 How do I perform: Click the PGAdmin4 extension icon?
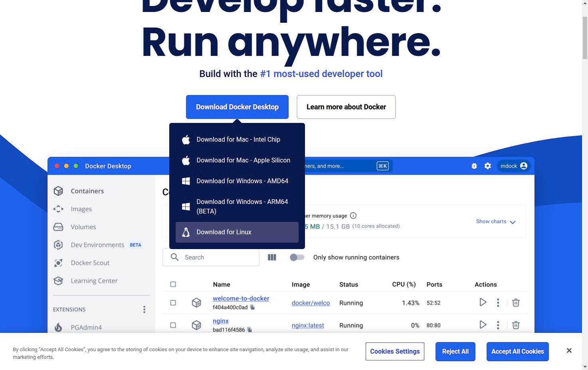click(x=58, y=327)
